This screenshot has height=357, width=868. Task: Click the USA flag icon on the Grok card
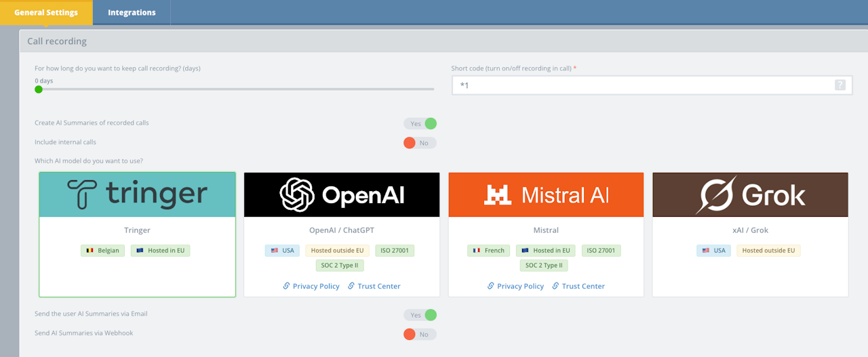click(x=706, y=251)
